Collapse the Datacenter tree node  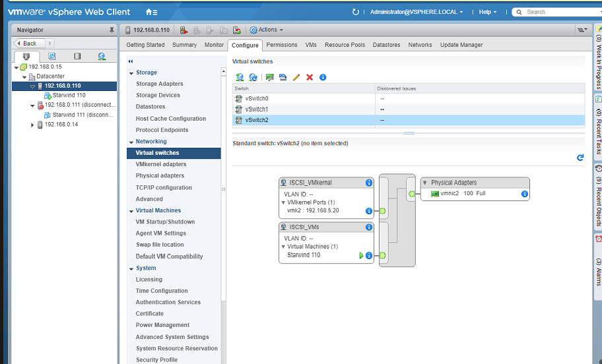click(24, 77)
